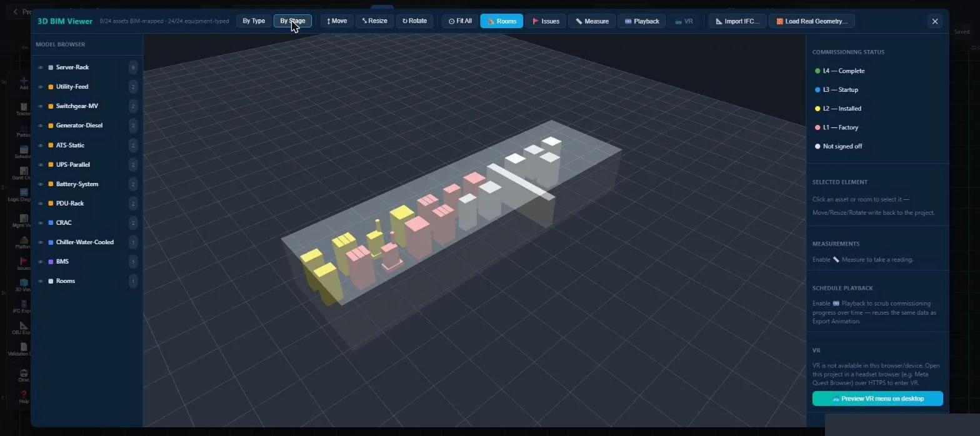Image resolution: width=980 pixels, height=436 pixels.
Task: Select Switchgear-MV in model browser
Action: 77,106
